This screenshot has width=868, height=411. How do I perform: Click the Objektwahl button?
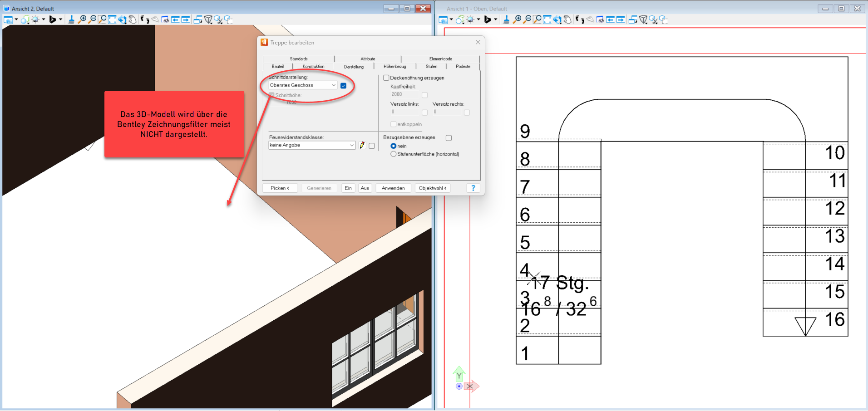coord(432,188)
